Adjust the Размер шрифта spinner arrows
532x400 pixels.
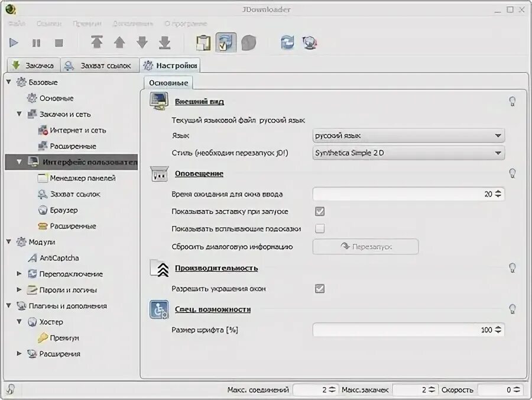coord(498,330)
